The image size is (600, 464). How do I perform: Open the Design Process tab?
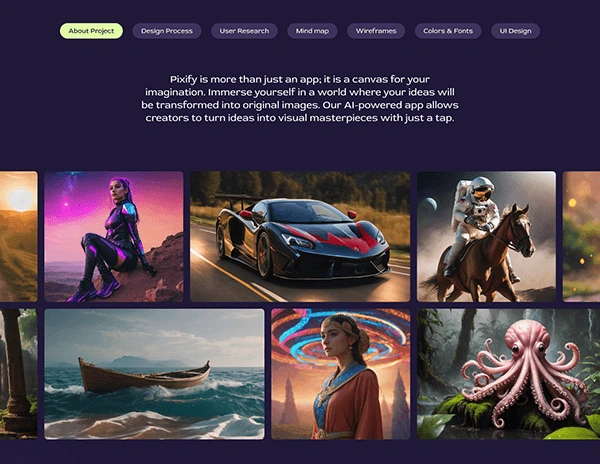[167, 31]
